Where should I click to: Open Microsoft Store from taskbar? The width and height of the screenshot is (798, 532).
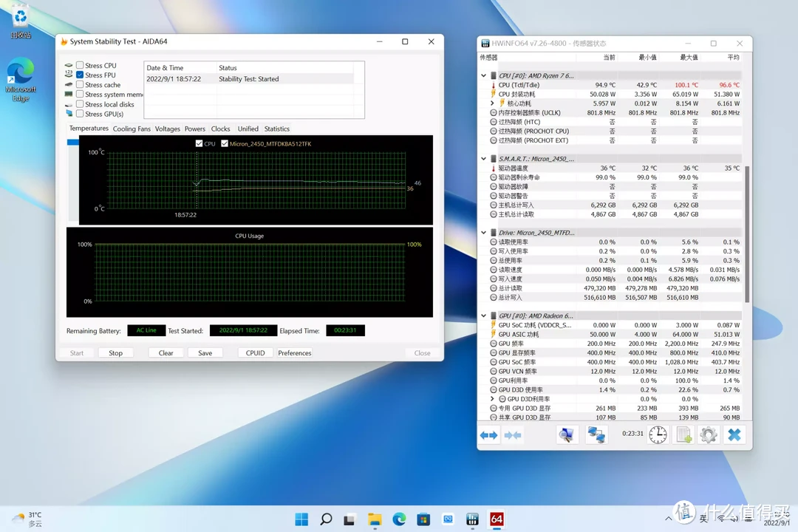tap(423, 519)
